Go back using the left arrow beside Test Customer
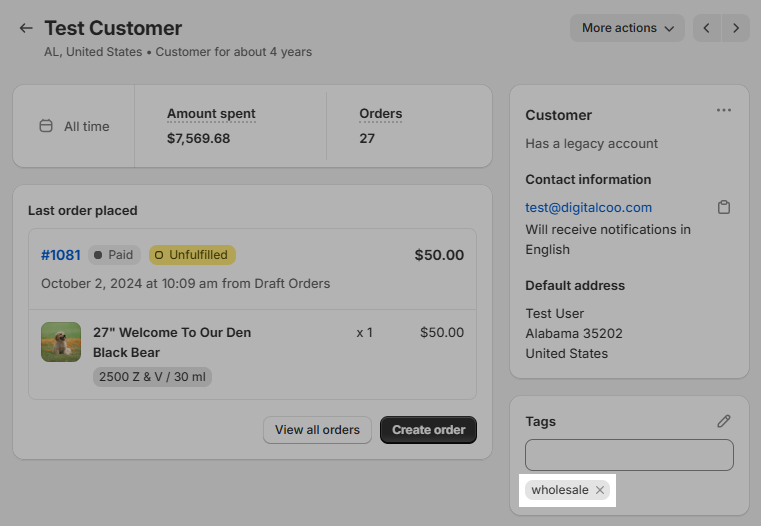Screen dimensions: 761x526 click(x=26, y=28)
